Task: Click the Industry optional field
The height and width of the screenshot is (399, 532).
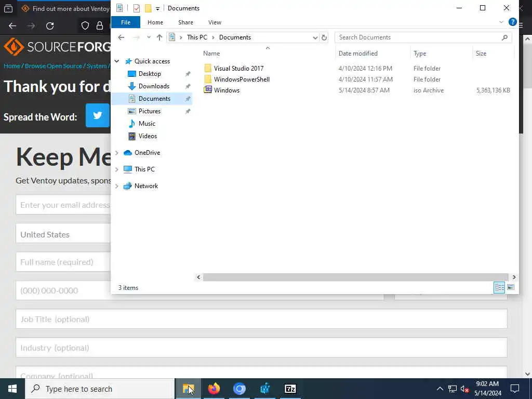Action: coord(262,348)
